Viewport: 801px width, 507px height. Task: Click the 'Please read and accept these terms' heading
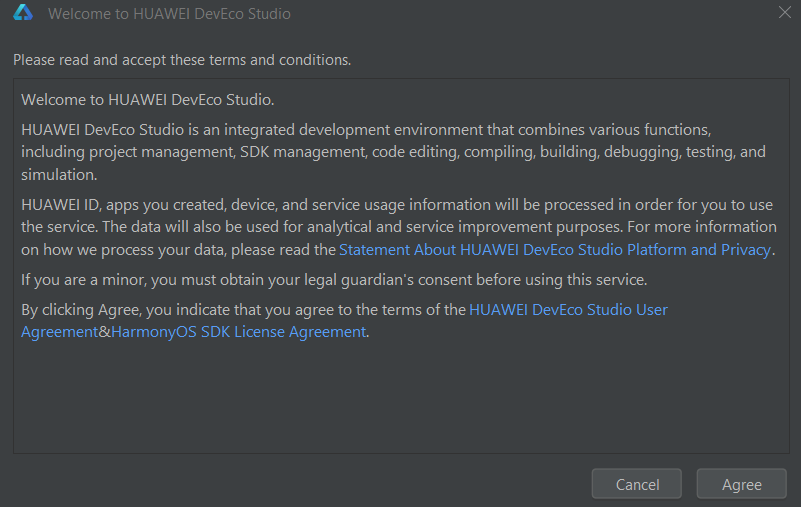pos(182,60)
